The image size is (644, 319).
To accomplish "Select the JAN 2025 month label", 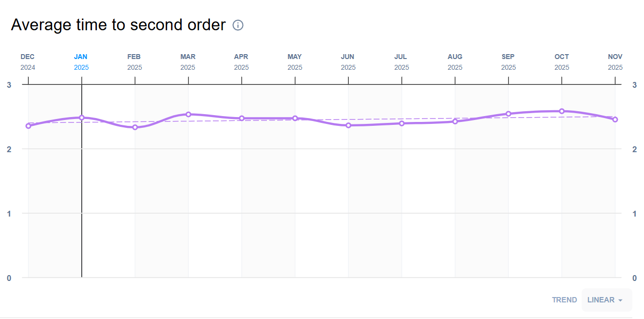I will point(81,62).
